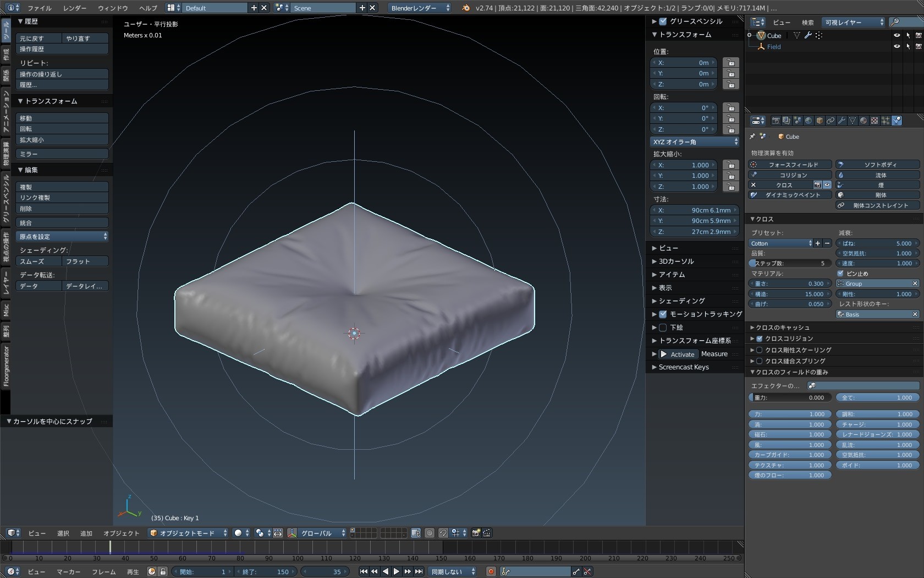Open the Cotton preset dropdown
This screenshot has height=578, width=924.
pos(781,243)
